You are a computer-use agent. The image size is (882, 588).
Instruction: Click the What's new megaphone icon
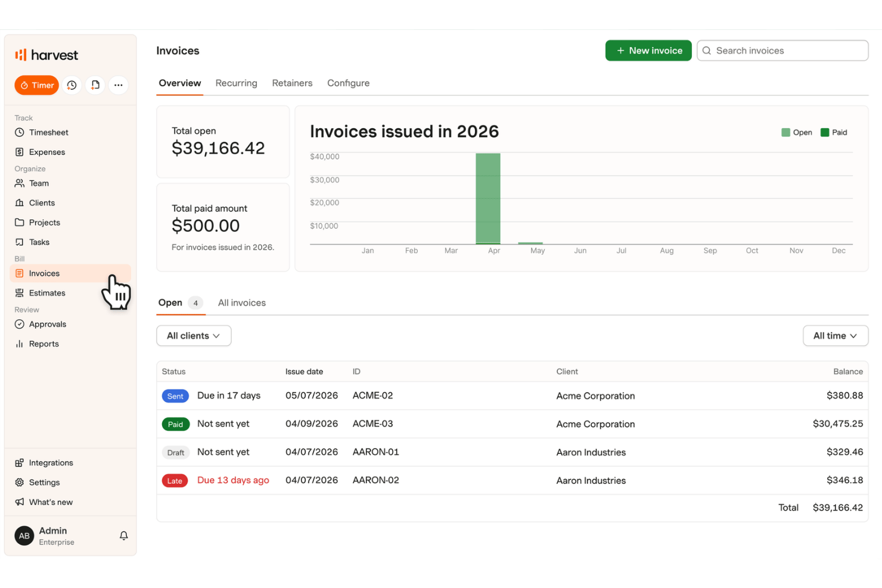(x=20, y=502)
